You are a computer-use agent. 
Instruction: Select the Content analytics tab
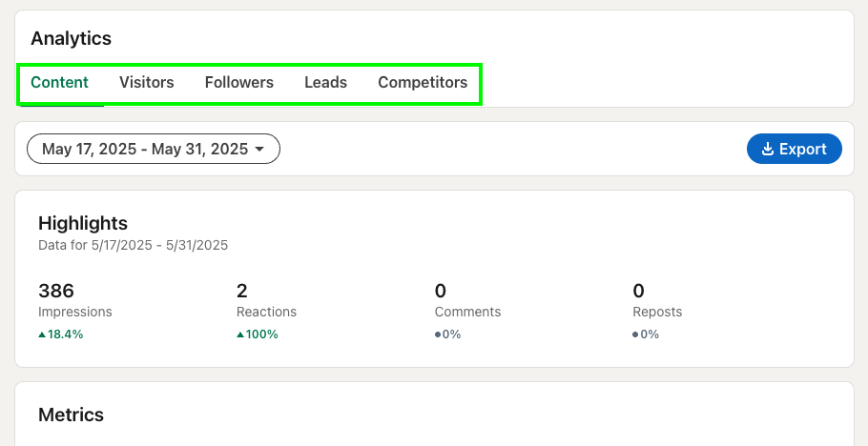click(x=59, y=83)
